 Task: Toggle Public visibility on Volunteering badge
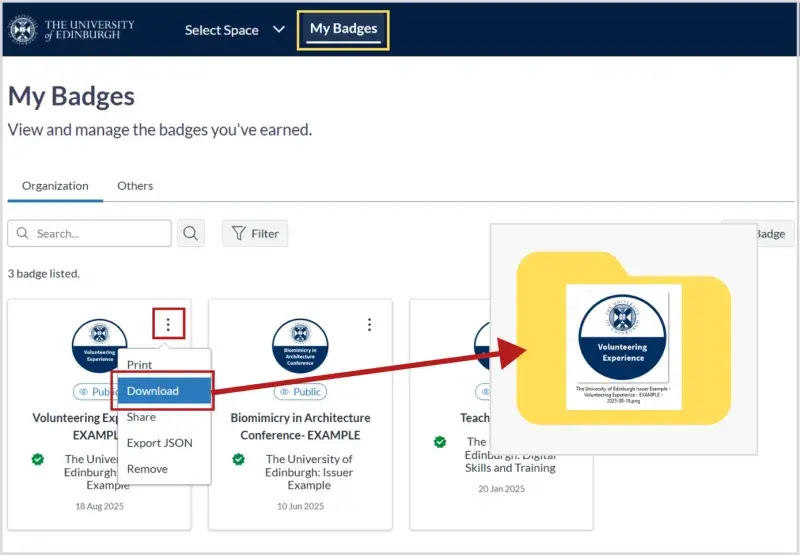96,392
